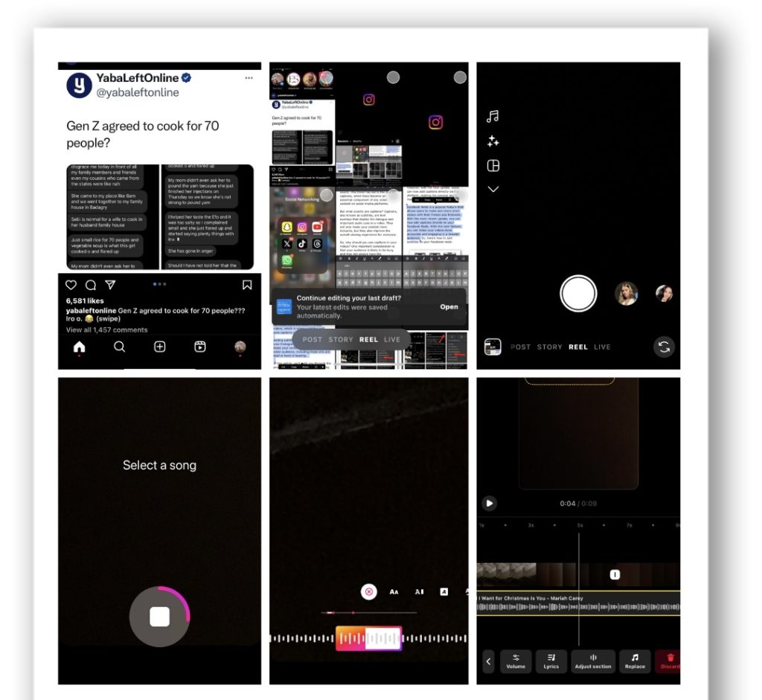Click Open to continue editing last draft
Screen dimensions: 762x700
click(x=449, y=306)
